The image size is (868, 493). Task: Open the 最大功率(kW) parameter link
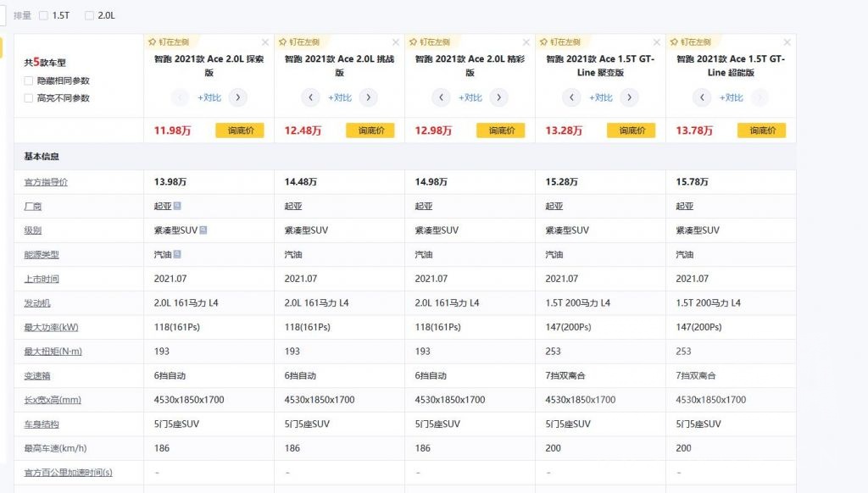tap(52, 327)
